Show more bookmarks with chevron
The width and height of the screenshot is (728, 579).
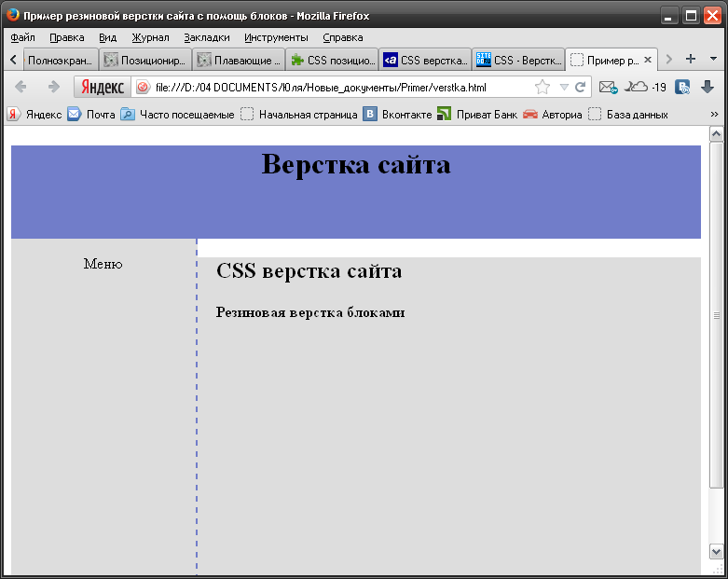(714, 115)
